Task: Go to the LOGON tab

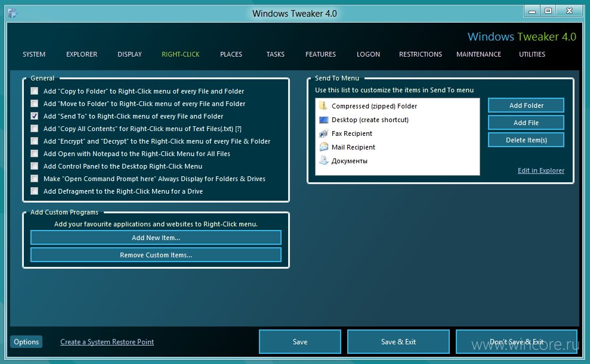Action: pyautogui.click(x=368, y=54)
